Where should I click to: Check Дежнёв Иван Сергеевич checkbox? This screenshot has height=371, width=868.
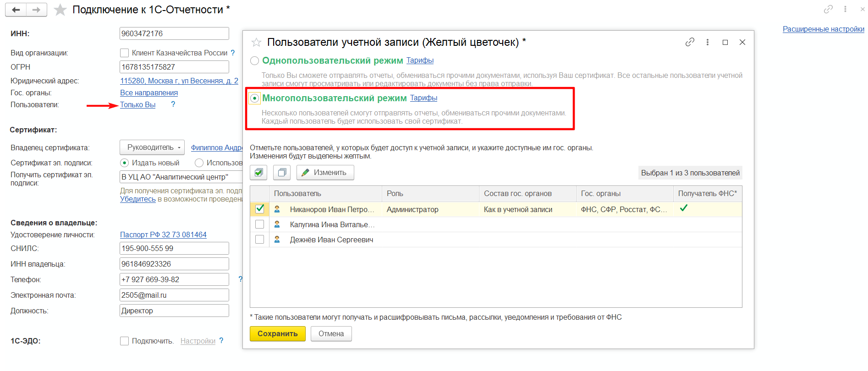[259, 240]
